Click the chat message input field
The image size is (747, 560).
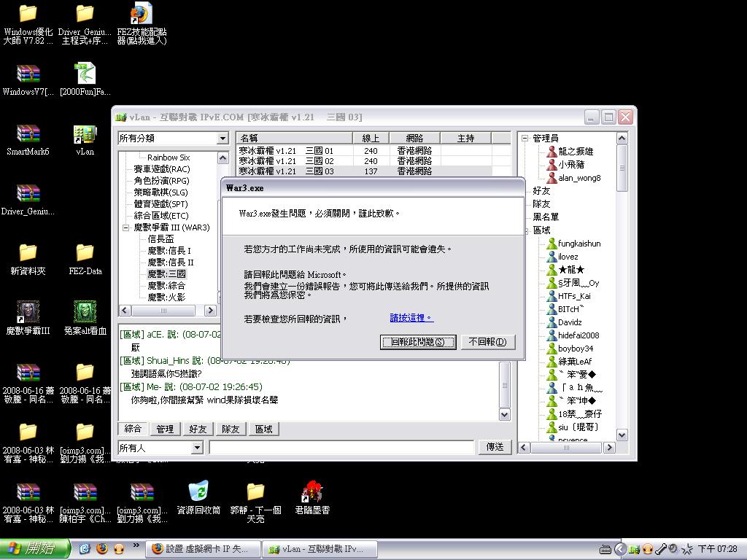coord(341,448)
